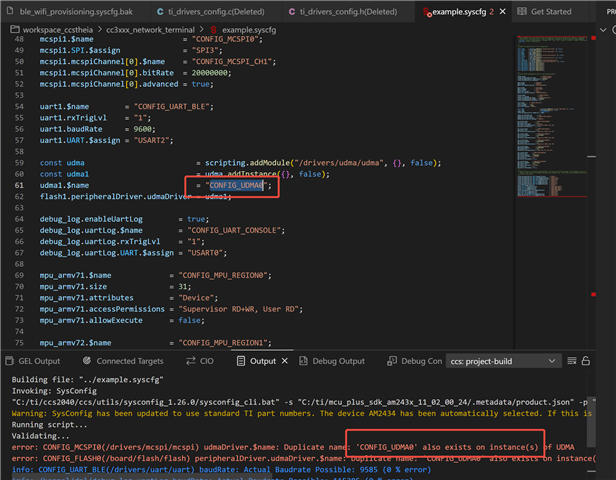Click the Get Started tab icon
The image size is (616, 480).
[522, 11]
